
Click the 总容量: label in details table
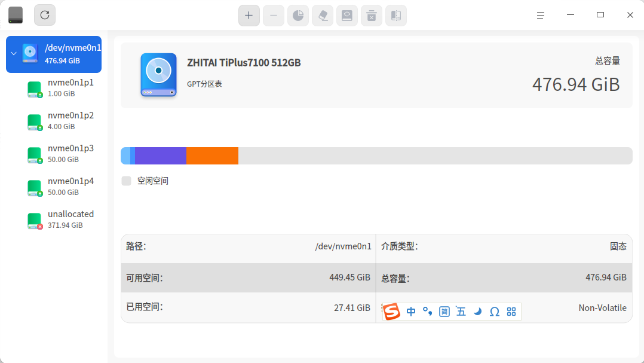pos(395,278)
